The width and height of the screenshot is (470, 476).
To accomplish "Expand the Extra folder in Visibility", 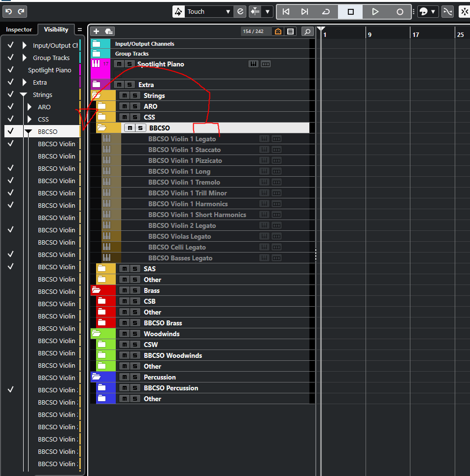I will (x=24, y=82).
